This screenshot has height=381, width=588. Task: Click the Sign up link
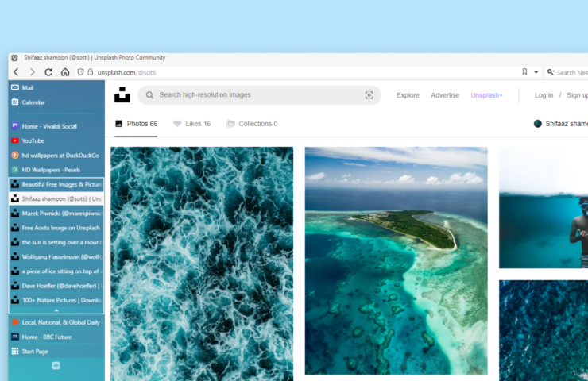tap(577, 95)
